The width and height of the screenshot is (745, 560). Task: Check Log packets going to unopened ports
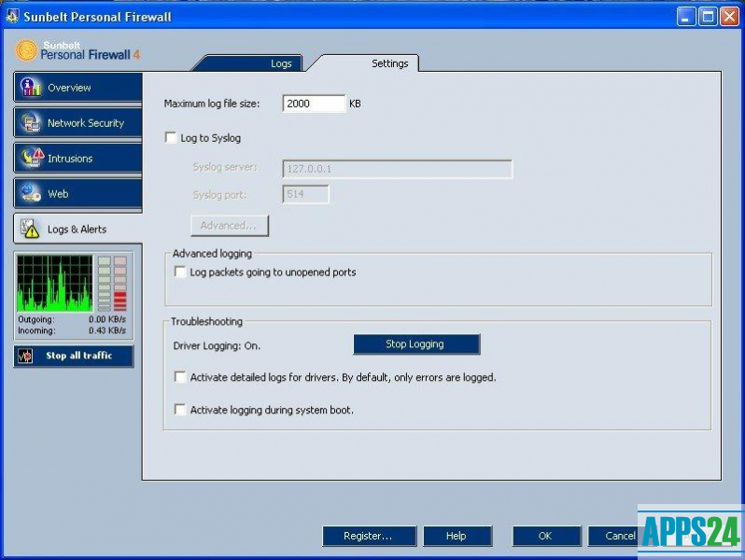point(180,273)
